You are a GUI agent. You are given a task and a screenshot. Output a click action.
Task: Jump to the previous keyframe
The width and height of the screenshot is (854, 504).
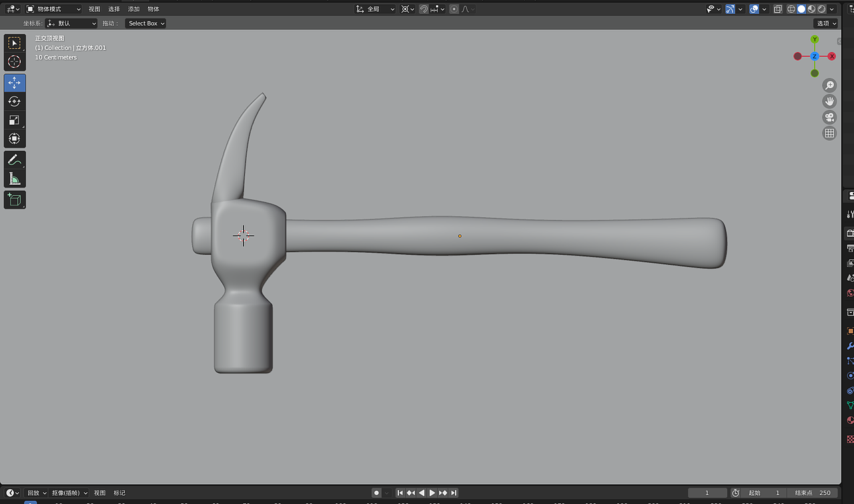[411, 493]
